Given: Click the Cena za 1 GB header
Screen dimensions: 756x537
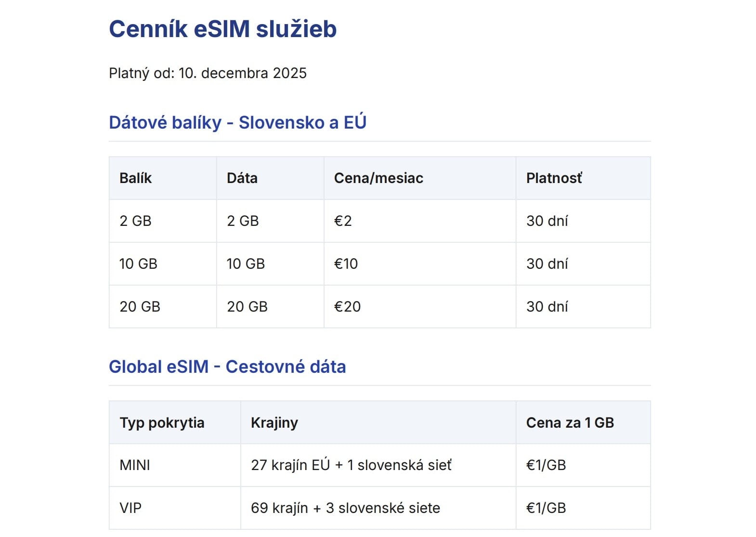Looking at the screenshot, I should 570,423.
